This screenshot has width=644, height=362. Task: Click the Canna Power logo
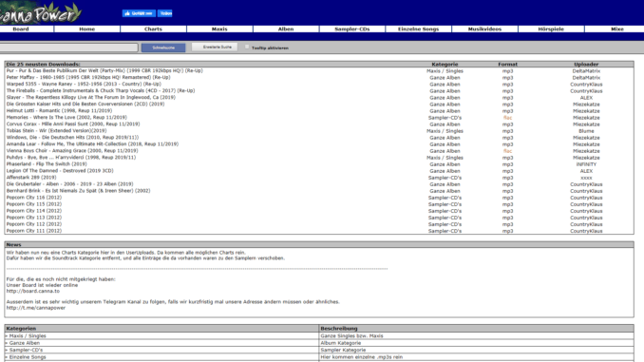pyautogui.click(x=40, y=13)
